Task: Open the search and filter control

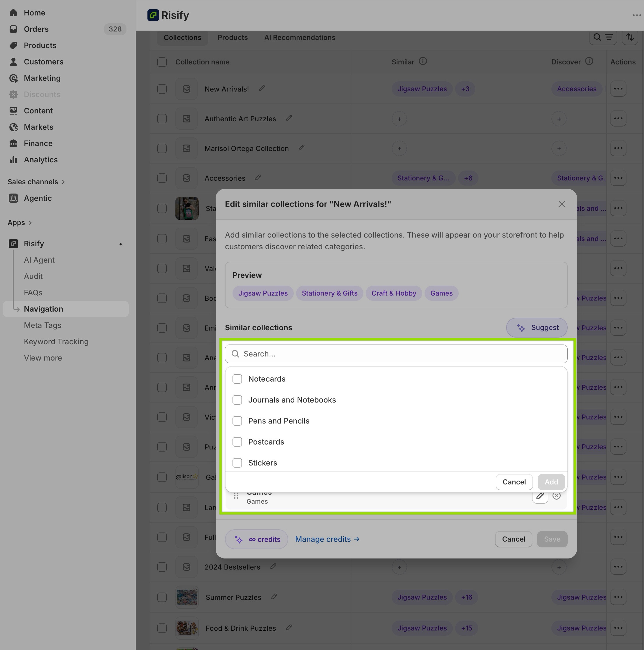Action: pos(603,37)
